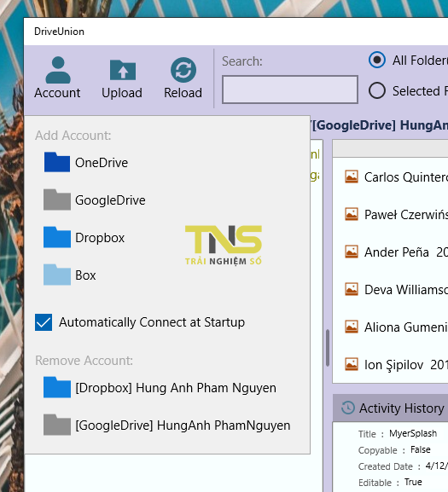This screenshot has width=448, height=492.
Task: Click the [GoogleDrive] HungAnh path heading
Action: pos(380,124)
